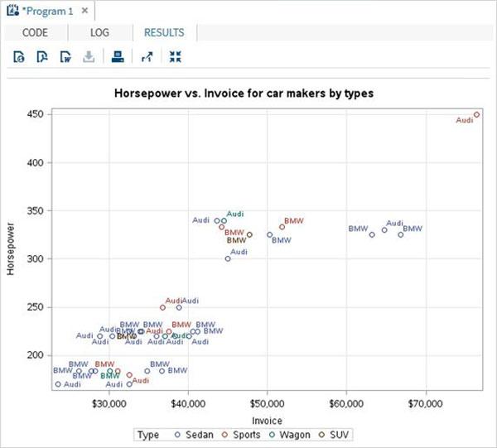
Task: Click the 300 y-axis tick label
Action: coord(35,259)
